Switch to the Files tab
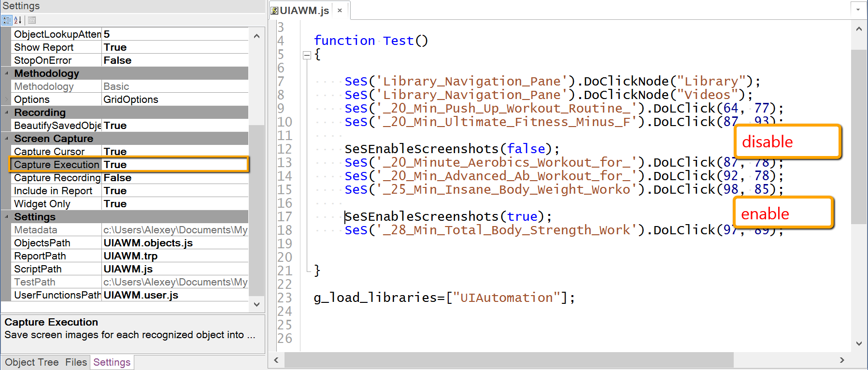 point(76,362)
